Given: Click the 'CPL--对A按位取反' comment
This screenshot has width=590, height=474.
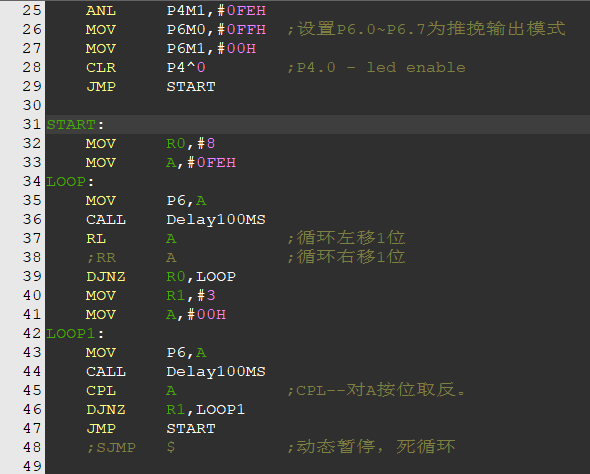Looking at the screenshot, I should click(x=376, y=390).
